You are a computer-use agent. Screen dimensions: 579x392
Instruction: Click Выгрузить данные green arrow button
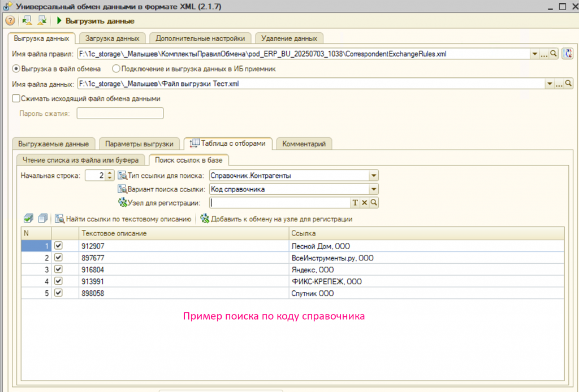[x=96, y=21]
